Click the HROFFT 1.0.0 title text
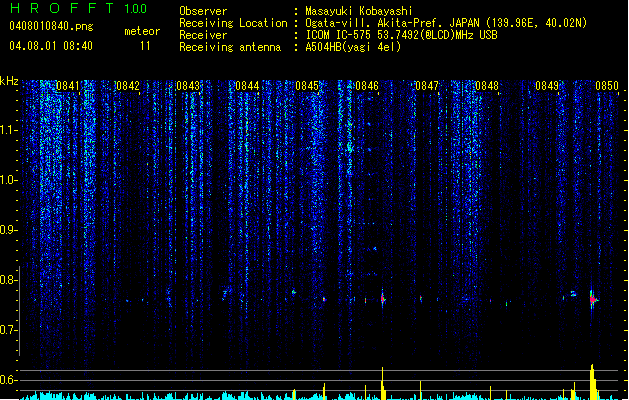Image resolution: width=629 pixels, height=400 pixels. (x=79, y=8)
